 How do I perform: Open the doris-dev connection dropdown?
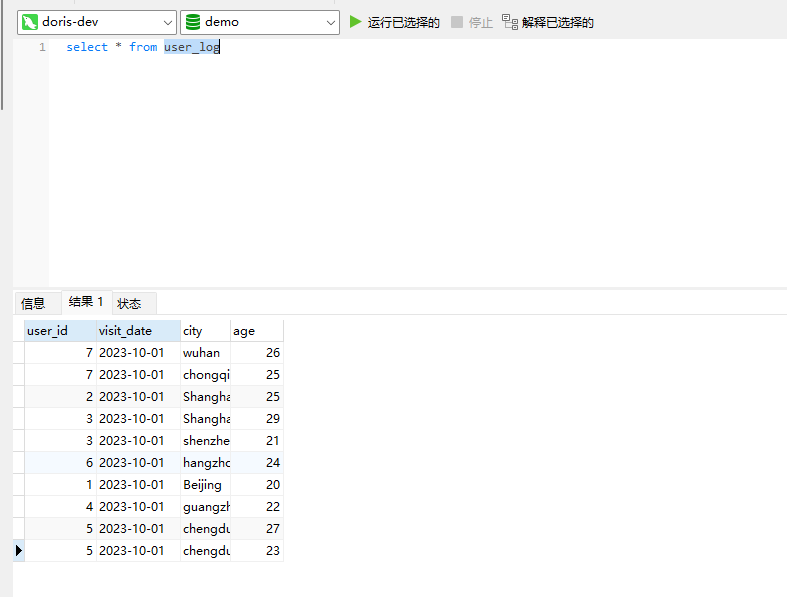pyautogui.click(x=166, y=22)
